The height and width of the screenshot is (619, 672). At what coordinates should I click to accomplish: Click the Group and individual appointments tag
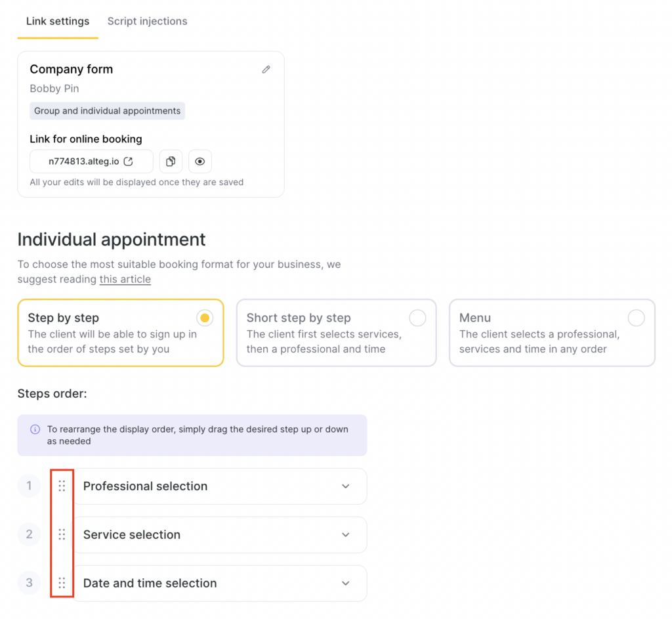(x=107, y=111)
